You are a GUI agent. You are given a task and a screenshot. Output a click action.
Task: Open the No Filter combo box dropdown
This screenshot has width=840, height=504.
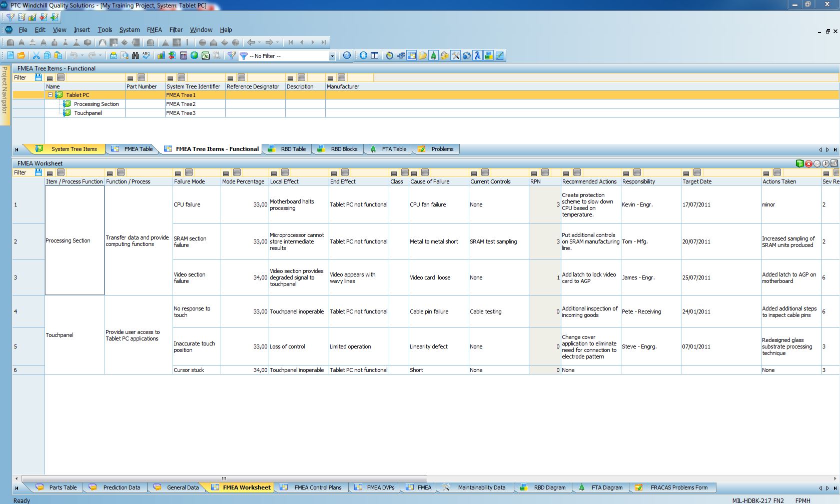[x=332, y=56]
